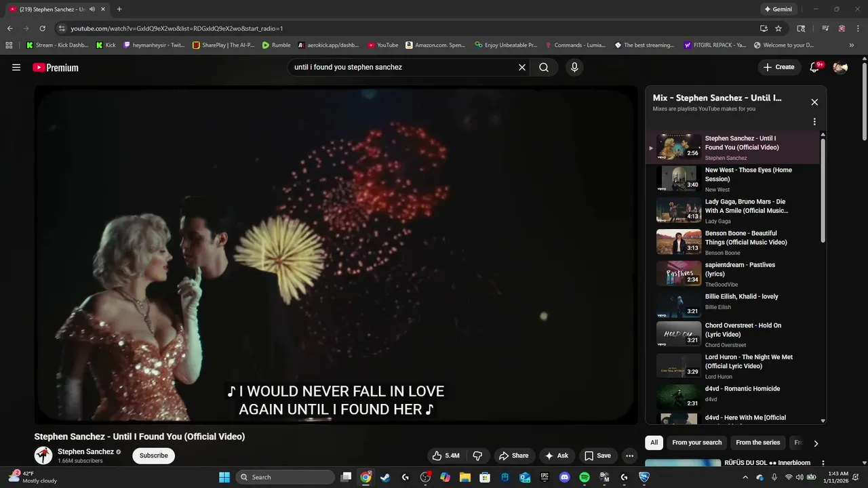Bookmark this page with the star
The width and height of the screenshot is (868, 488).
[x=778, y=28]
